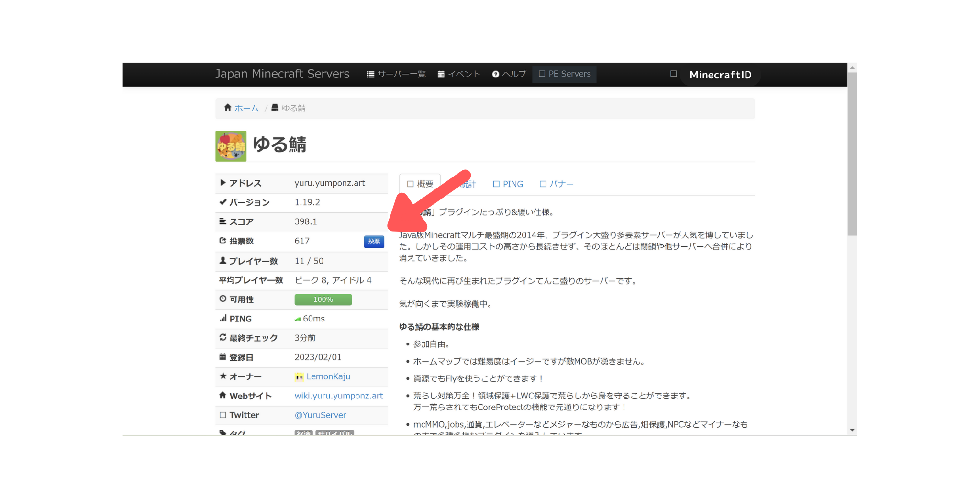Click the ゆる鯖 server logo thumbnail
The width and height of the screenshot is (980, 498).
pyautogui.click(x=231, y=146)
